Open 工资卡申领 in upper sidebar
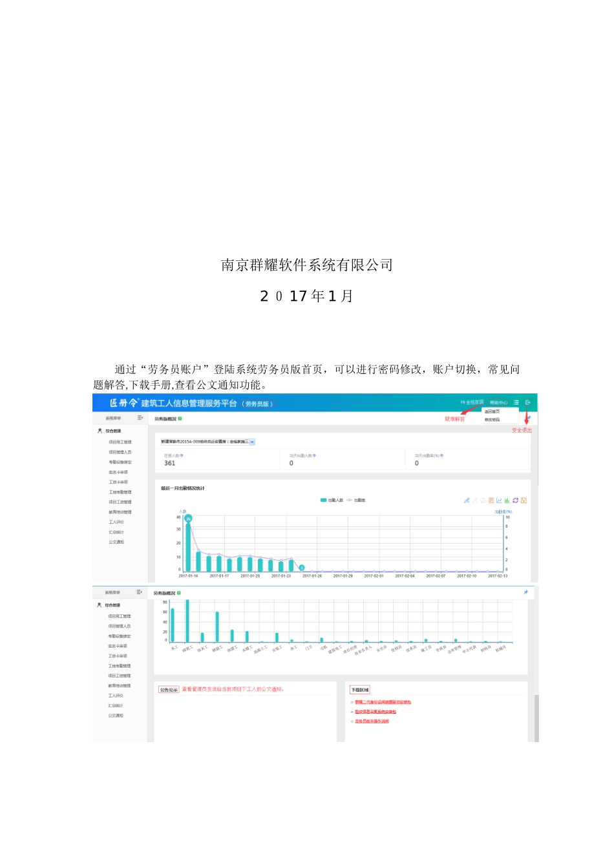Screen dimensions: 614x868 click(x=118, y=482)
